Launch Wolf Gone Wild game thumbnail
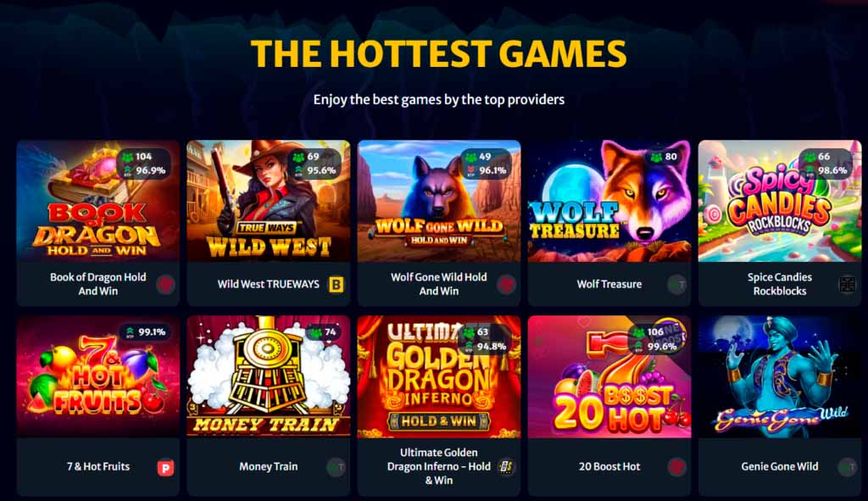Image resolution: width=868 pixels, height=501 pixels. (439, 201)
